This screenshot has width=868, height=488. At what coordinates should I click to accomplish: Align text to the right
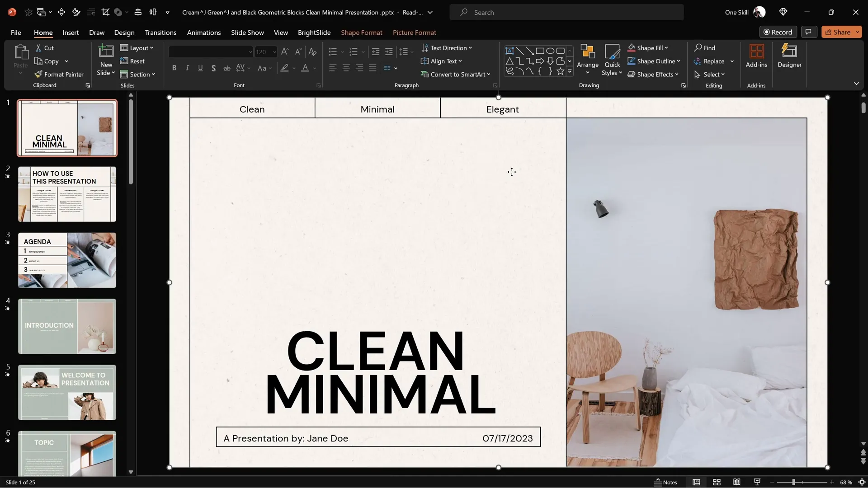[x=359, y=68]
